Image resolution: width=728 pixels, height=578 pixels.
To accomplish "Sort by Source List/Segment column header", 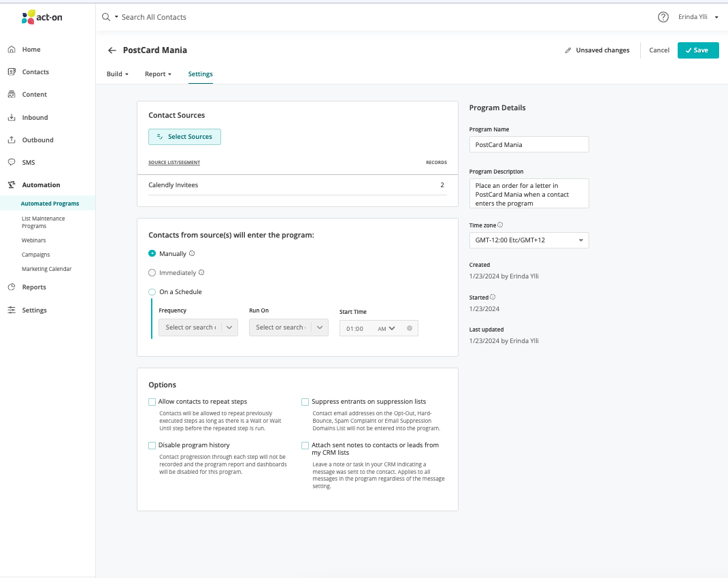I will click(174, 163).
